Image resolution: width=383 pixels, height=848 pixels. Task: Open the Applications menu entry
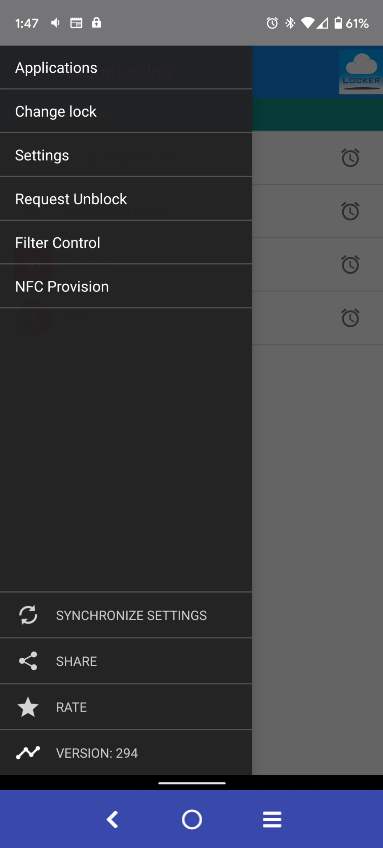coord(126,68)
